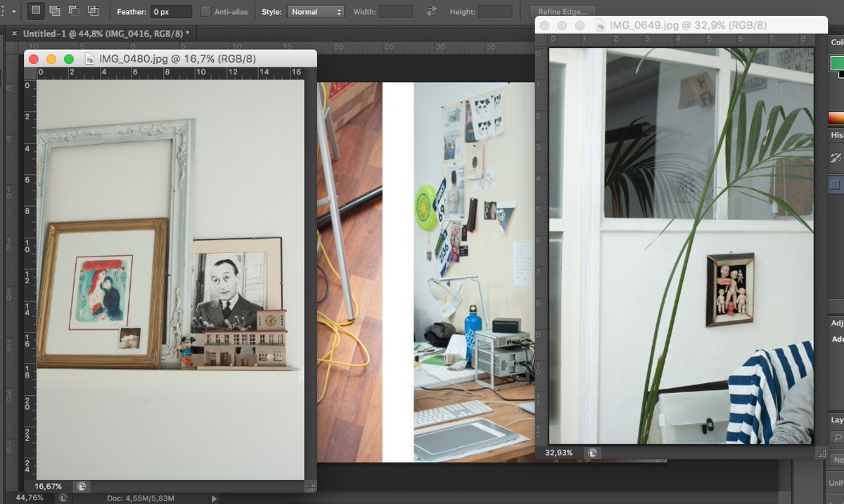Click the swap Width and Height arrows

click(x=430, y=11)
